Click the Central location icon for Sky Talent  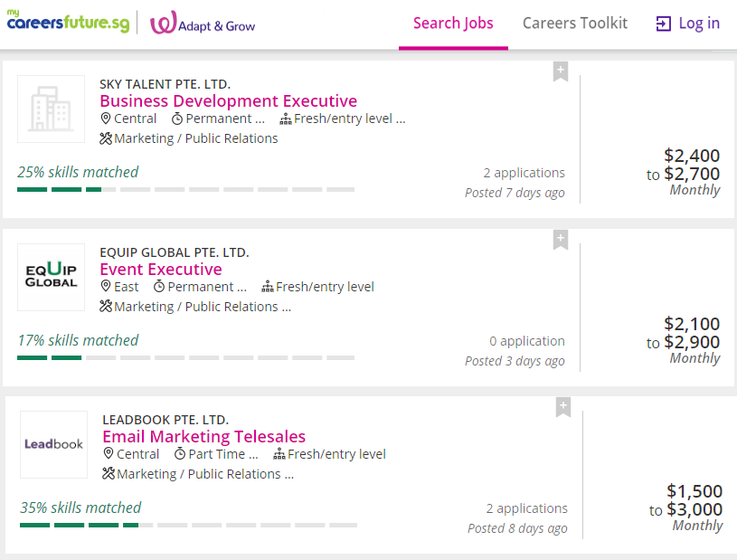tap(105, 119)
